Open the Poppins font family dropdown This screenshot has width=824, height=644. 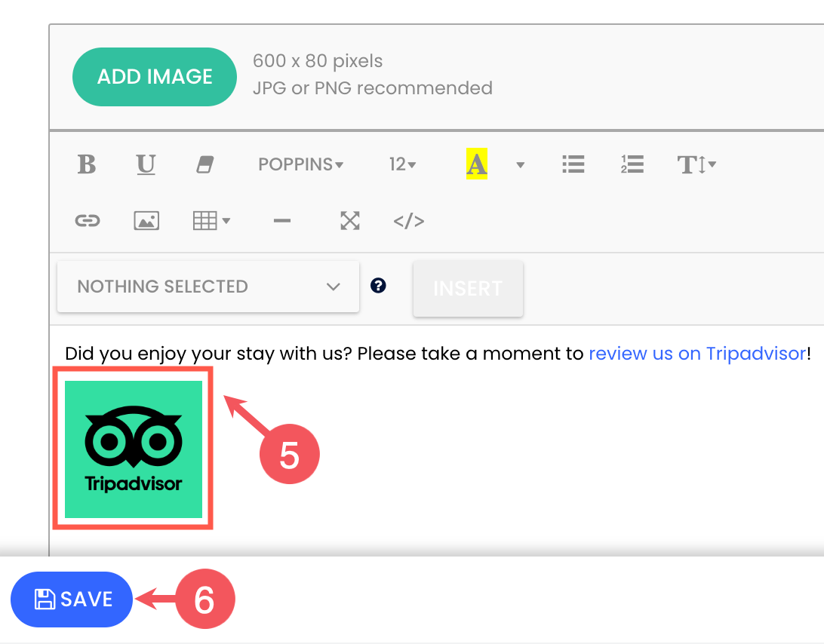(300, 164)
